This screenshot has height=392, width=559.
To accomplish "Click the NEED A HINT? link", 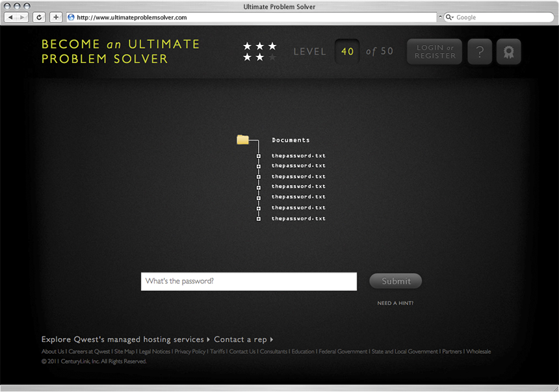I will pyautogui.click(x=395, y=303).
